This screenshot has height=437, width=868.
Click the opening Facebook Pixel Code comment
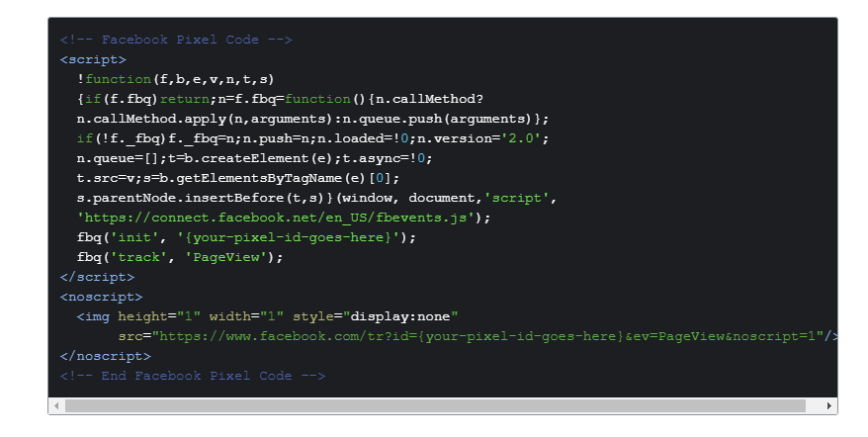[x=176, y=40]
